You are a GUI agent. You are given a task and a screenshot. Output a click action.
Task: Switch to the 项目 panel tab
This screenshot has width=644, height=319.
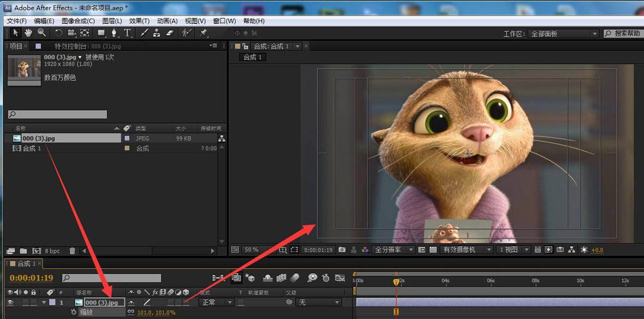tap(15, 46)
